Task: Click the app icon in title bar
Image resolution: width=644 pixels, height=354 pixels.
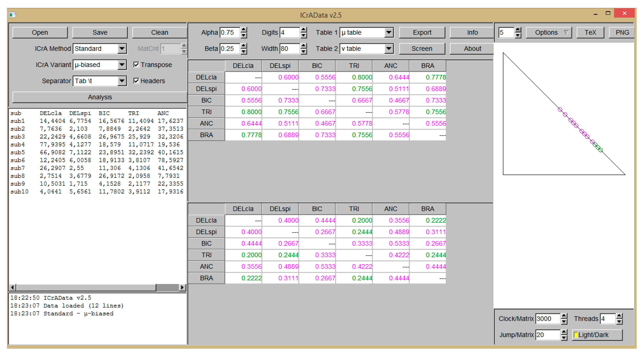Action: coord(12,15)
